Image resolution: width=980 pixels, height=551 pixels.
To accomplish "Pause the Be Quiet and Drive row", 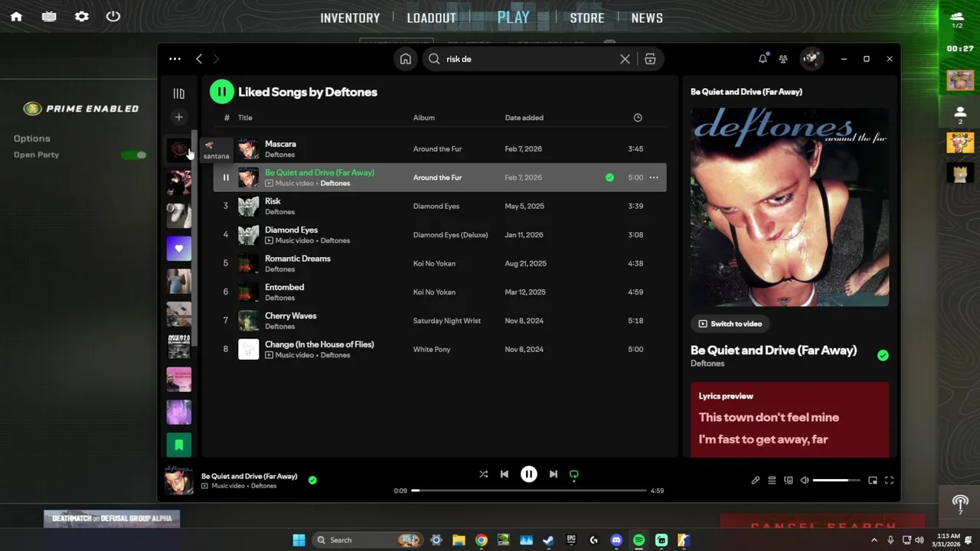I will point(225,178).
